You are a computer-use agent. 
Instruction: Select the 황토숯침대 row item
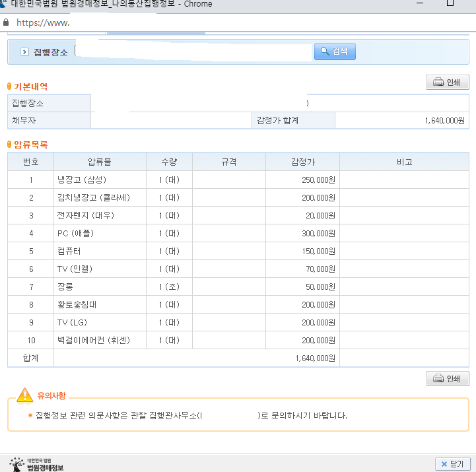pos(77,305)
